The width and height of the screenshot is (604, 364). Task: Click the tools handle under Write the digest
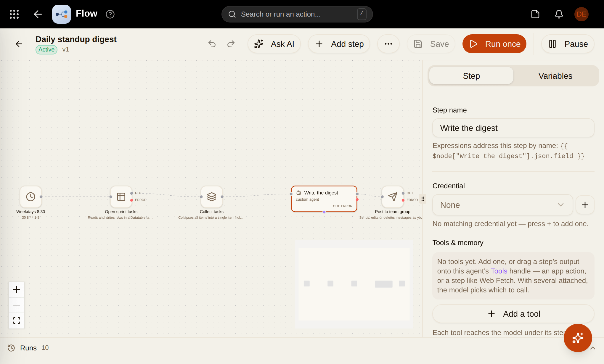click(x=324, y=212)
